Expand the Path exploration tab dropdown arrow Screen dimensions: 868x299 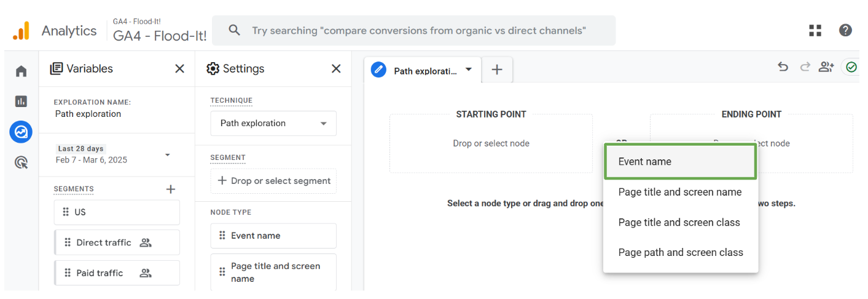click(x=469, y=70)
